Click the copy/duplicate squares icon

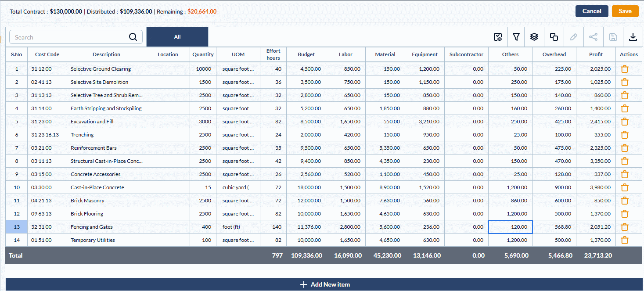(x=554, y=37)
